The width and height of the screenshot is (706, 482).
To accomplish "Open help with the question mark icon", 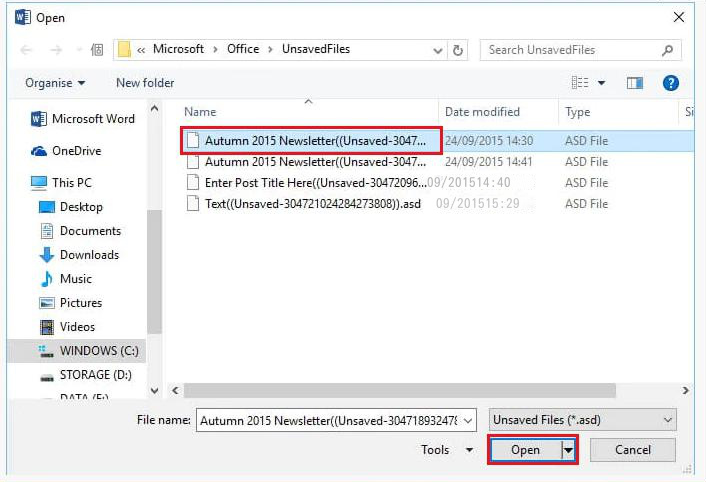I will [670, 83].
